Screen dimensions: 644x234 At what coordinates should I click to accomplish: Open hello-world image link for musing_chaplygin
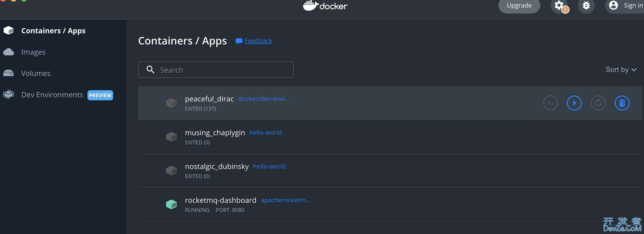(x=266, y=133)
